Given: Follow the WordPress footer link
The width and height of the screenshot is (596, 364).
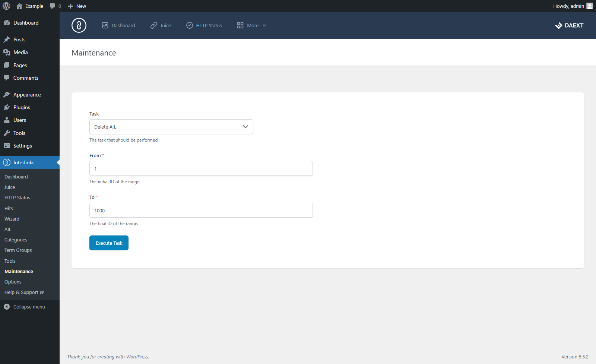Looking at the screenshot, I should [x=137, y=357].
